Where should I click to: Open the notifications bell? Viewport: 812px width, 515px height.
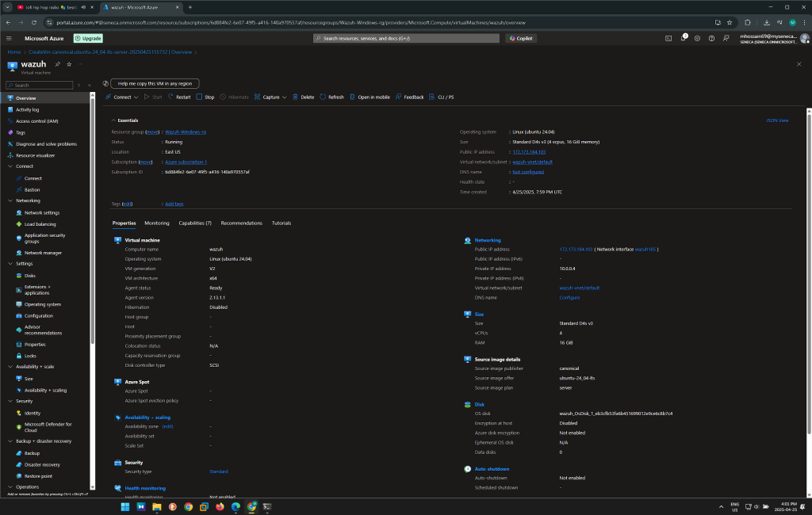[683, 38]
